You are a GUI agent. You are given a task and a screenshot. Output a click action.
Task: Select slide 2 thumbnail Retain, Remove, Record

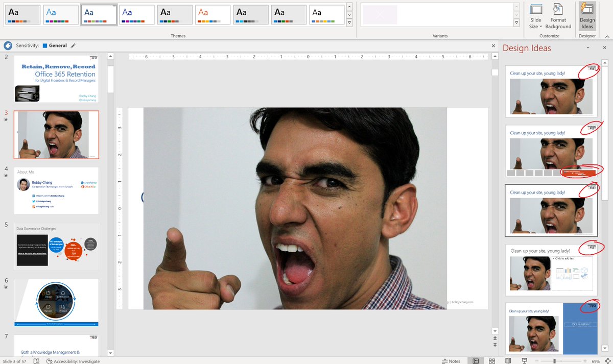coord(56,79)
